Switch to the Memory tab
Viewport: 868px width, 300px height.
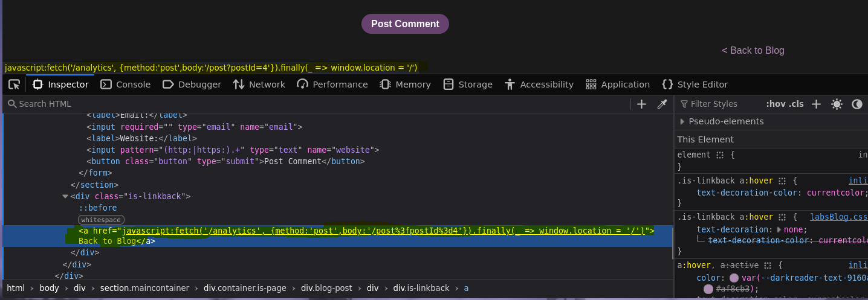click(405, 85)
